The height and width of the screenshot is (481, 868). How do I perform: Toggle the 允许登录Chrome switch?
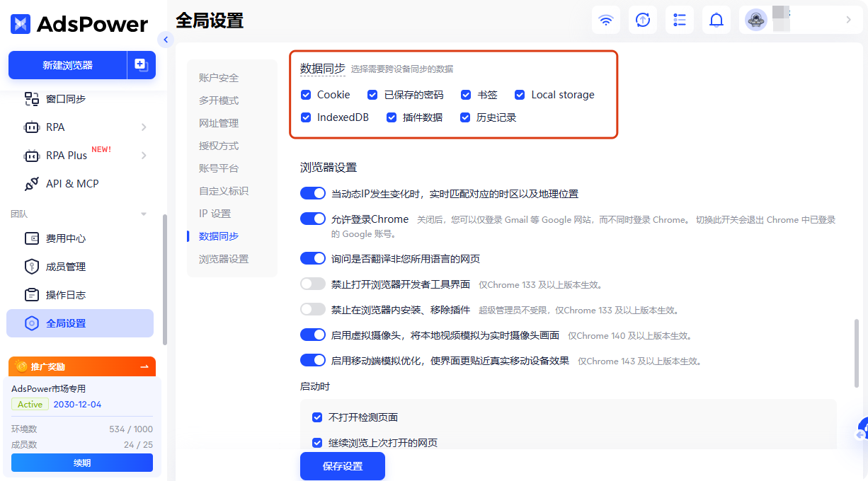point(313,219)
